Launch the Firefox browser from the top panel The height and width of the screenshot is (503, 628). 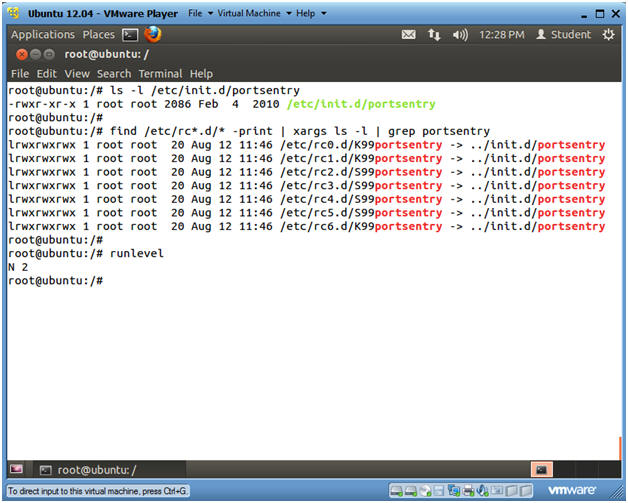[153, 34]
